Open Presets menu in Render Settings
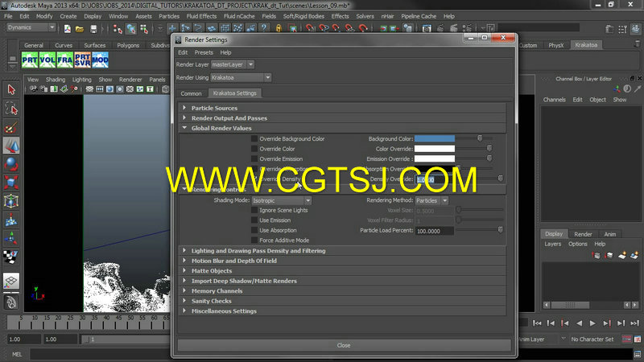The width and height of the screenshot is (644, 362). point(204,52)
